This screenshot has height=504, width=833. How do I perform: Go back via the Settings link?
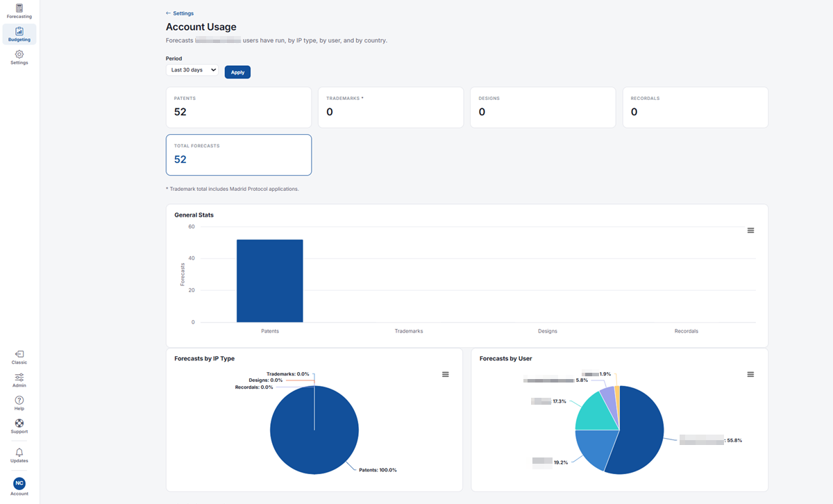click(180, 13)
